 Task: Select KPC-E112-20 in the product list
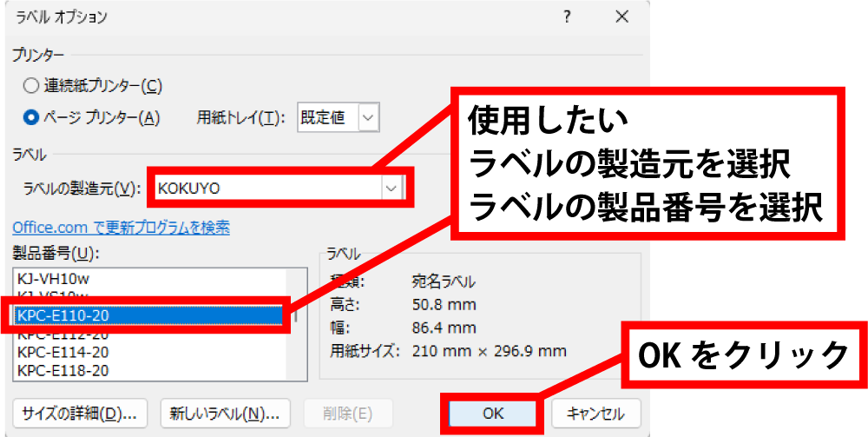pyautogui.click(x=62, y=334)
